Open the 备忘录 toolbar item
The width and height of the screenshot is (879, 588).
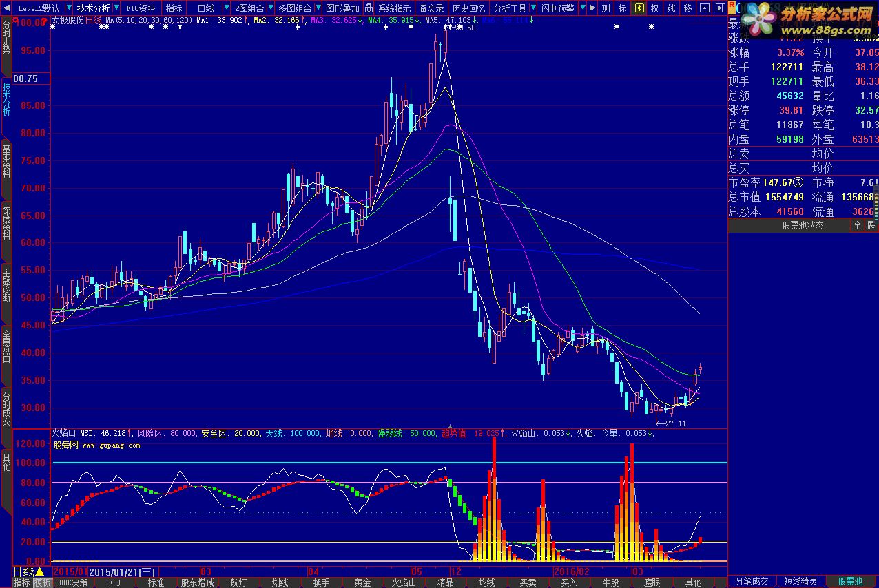coord(431,8)
